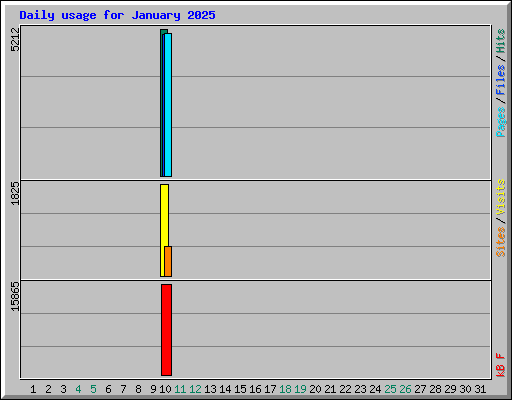Click the cyan Pages bar on day 10

[168, 105]
